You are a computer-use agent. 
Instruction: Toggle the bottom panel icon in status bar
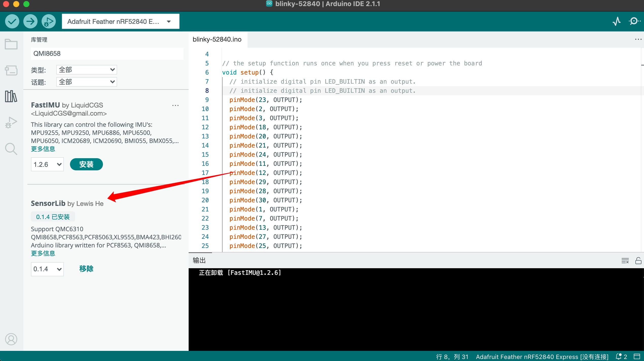(637, 356)
